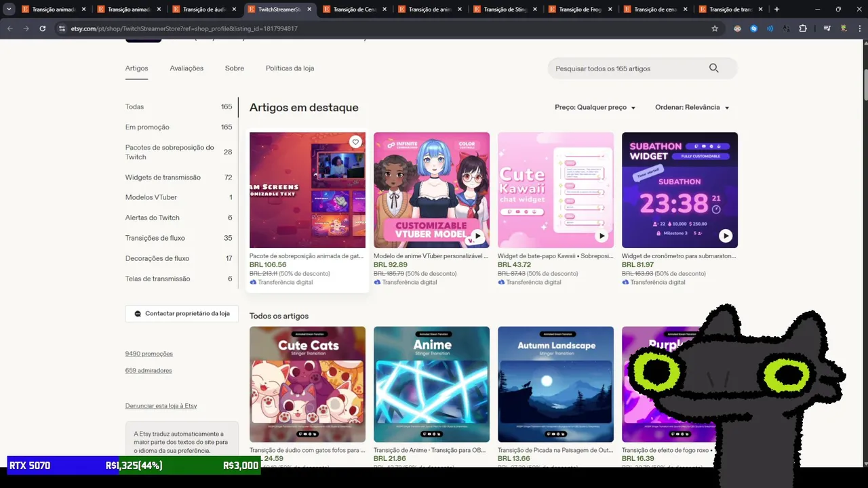Open the translate extension icon

[787, 28]
